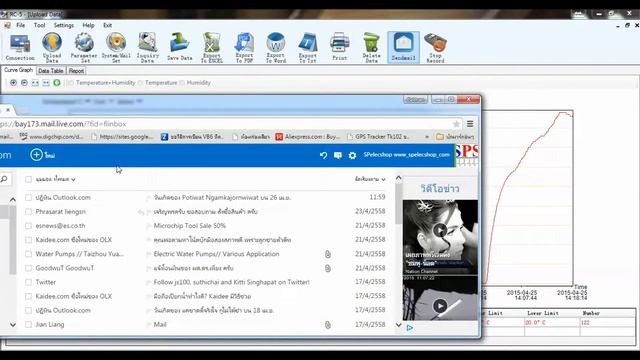Click the Upload Data toolbar icon
The height and width of the screenshot is (360, 640).
point(52,47)
